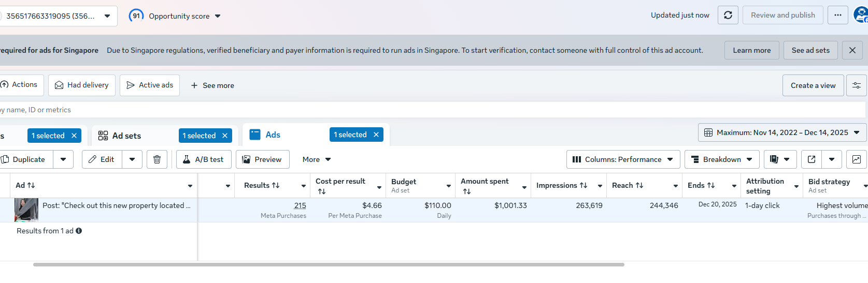Clear the Ad sets 1 selected filter
Screen dimensions: 868x283
pyautogui.click(x=225, y=136)
